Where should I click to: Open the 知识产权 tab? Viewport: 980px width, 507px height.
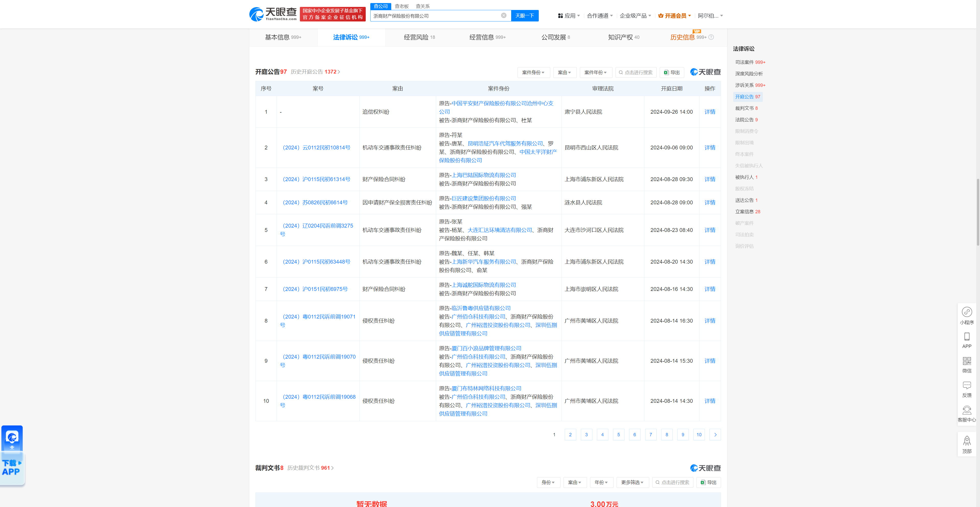tap(623, 37)
